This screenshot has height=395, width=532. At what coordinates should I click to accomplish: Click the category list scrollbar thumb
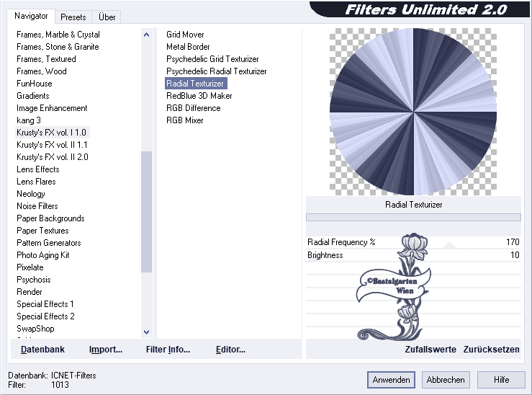point(147,212)
